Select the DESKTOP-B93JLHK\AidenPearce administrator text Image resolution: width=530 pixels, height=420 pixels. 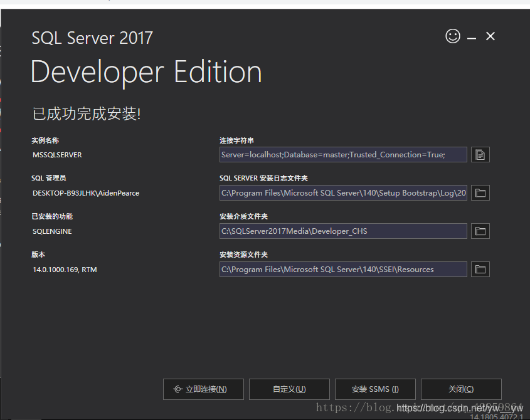[x=86, y=193]
